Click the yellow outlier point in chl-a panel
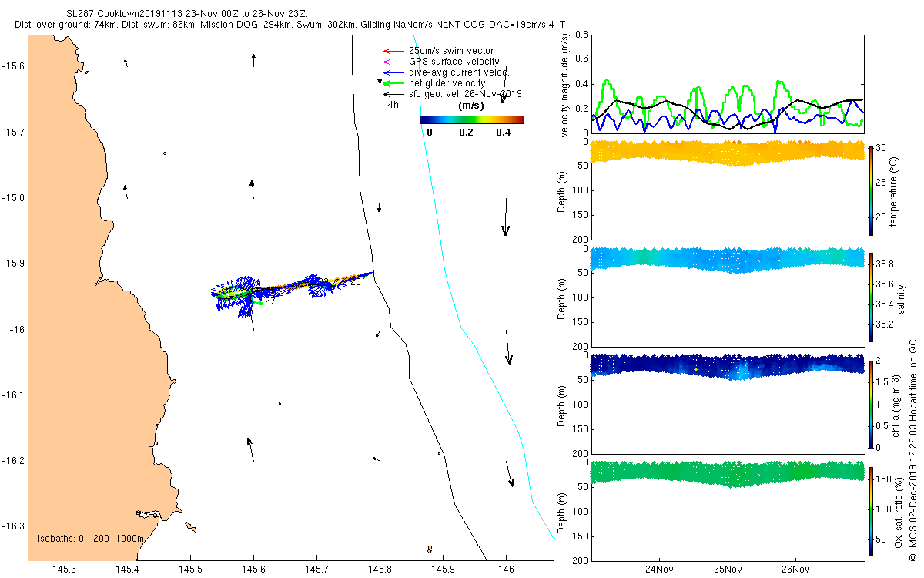 pos(695,370)
